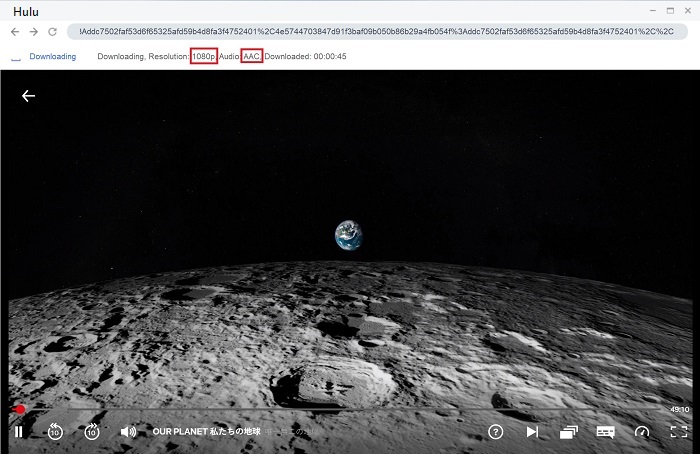Open the episodes list icon
The height and width of the screenshot is (454, 700).
(x=568, y=432)
